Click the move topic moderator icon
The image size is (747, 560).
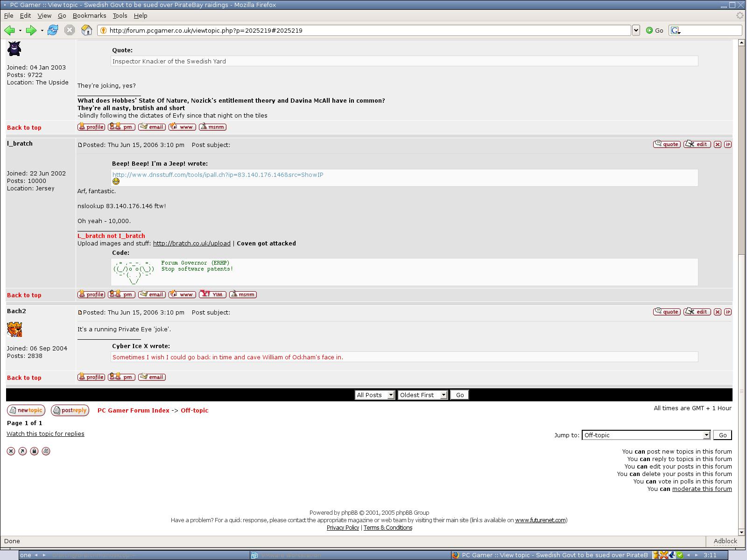coord(22,451)
